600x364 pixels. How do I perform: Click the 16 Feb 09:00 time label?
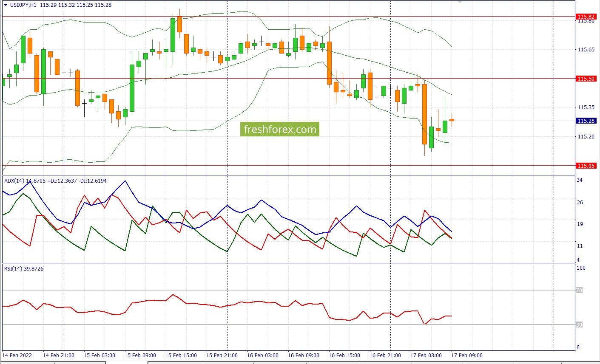(304, 356)
